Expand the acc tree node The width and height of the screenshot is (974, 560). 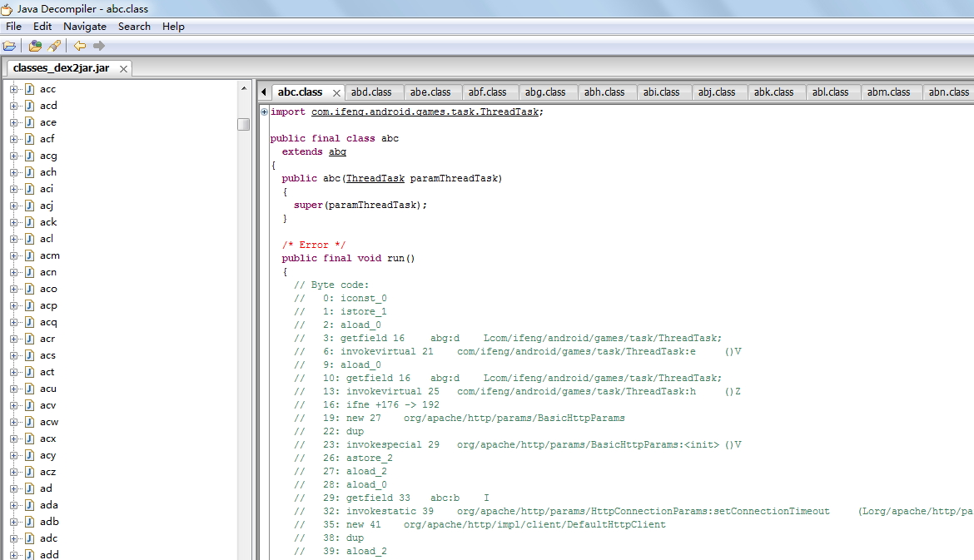click(14, 89)
